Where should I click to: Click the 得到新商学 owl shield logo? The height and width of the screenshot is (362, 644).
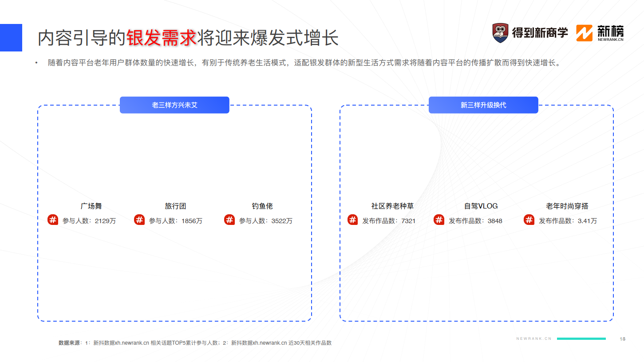501,33
